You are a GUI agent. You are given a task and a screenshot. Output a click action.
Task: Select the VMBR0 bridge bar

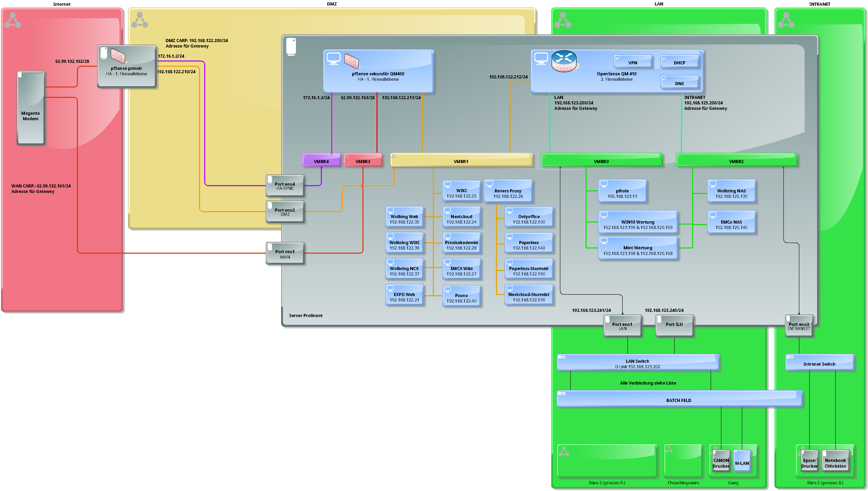click(x=601, y=160)
